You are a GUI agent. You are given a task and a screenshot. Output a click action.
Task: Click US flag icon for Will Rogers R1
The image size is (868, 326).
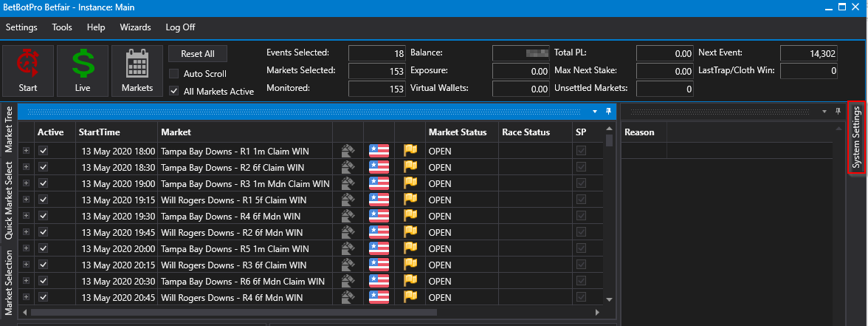coord(379,200)
